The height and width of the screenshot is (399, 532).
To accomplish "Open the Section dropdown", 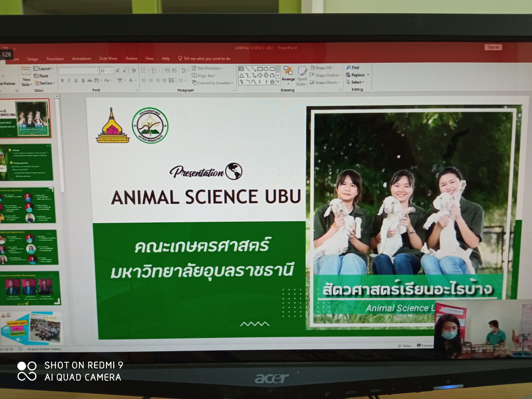I will pyautogui.click(x=45, y=83).
